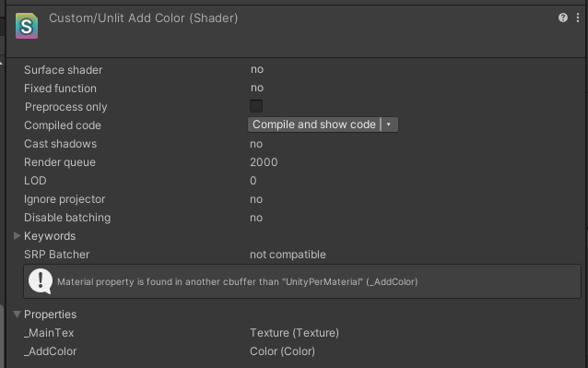
Task: Collapse the Properties foldout
Action: tap(17, 314)
